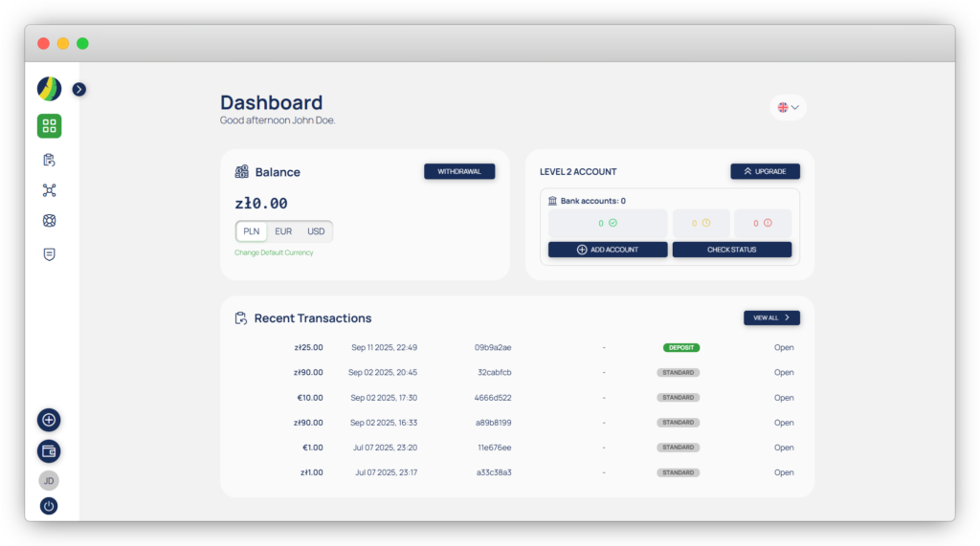Open the Dashboard grid icon in sidebar
The height and width of the screenshot is (546, 980).
coord(49,126)
